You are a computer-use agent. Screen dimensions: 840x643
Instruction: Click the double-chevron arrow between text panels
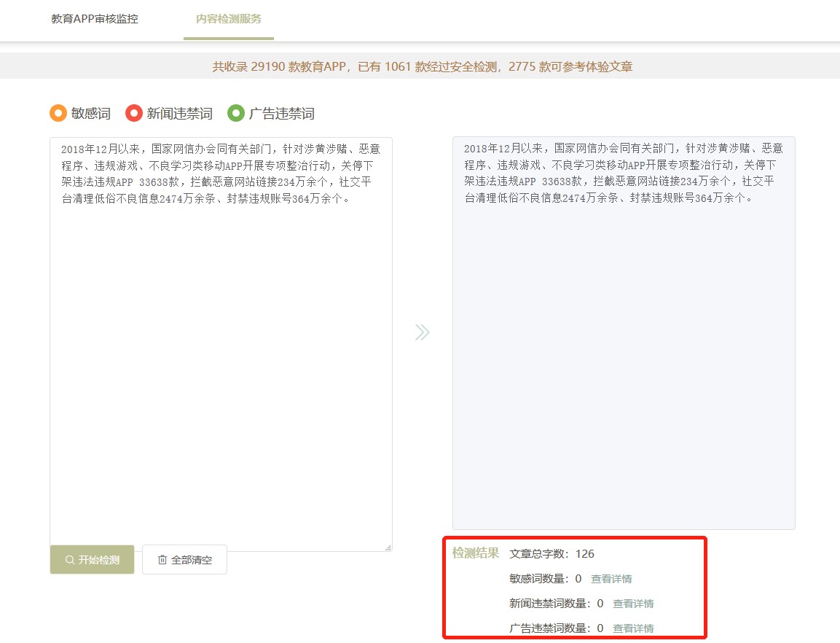[422, 332]
